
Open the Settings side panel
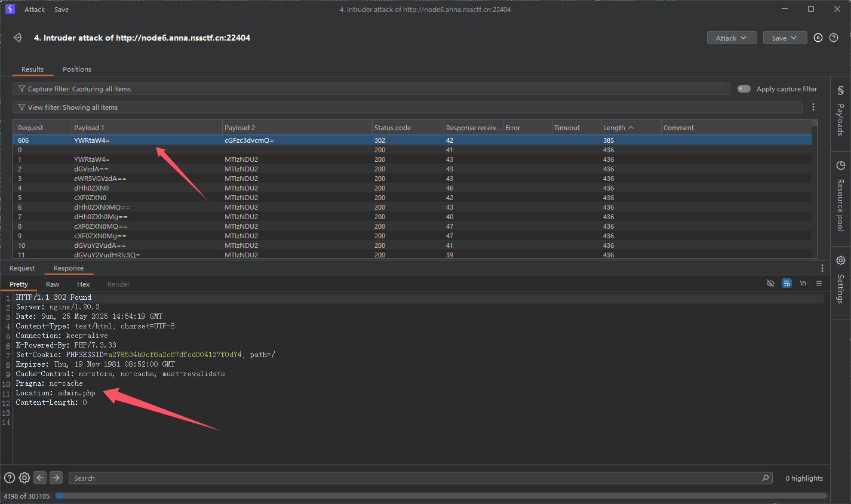tap(840, 280)
